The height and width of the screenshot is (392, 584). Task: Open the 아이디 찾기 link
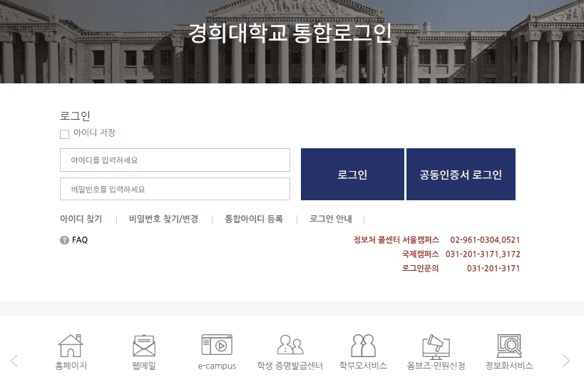point(81,219)
